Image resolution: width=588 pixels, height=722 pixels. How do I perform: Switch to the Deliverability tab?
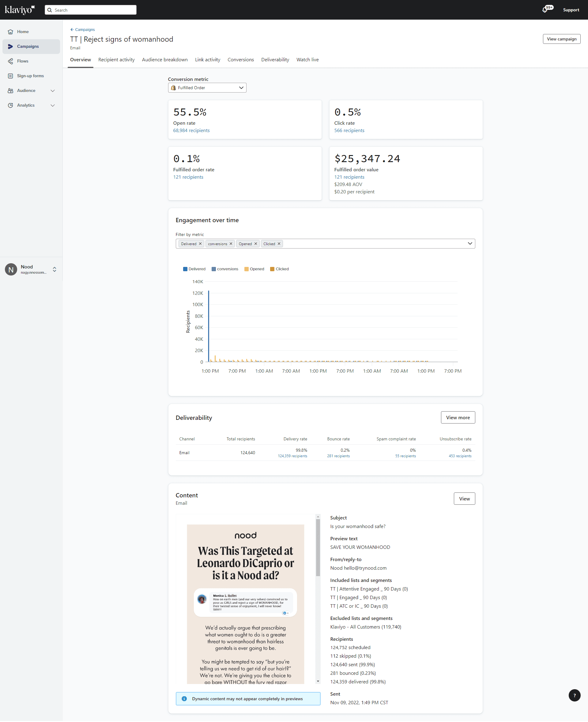point(275,60)
